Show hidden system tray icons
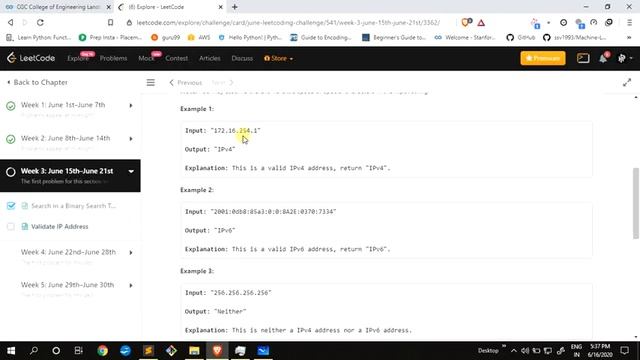Screen dimensions: 640x360 coord(513,351)
